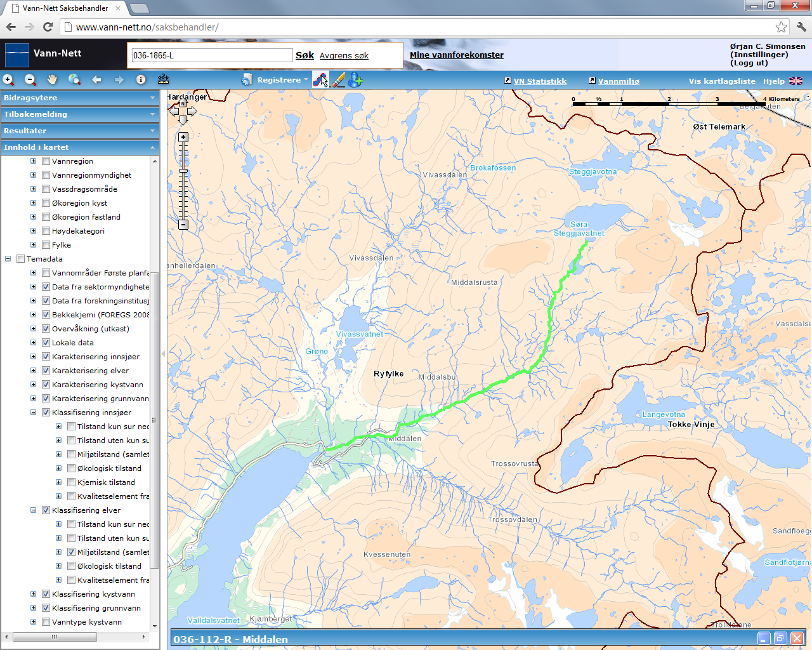
Task: Click the Registrere gear document icon
Action: 247,80
